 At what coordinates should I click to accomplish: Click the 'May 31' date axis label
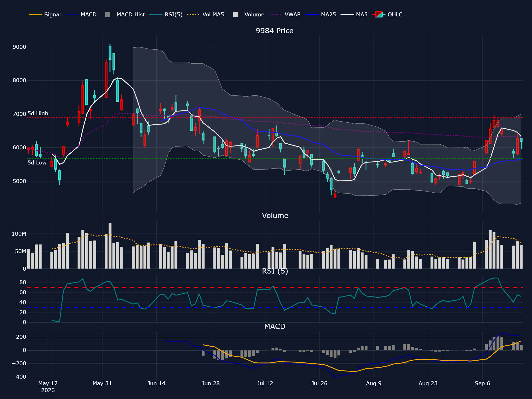click(102, 383)
